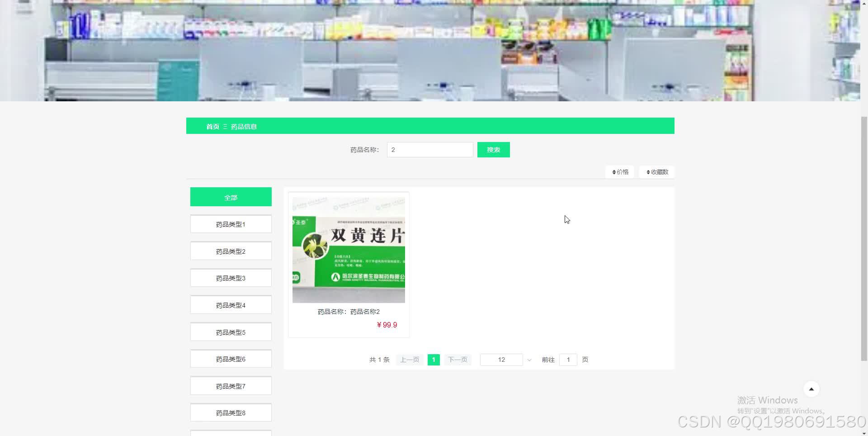
Task: Click the 前往 page jump input box
Action: click(568, 360)
